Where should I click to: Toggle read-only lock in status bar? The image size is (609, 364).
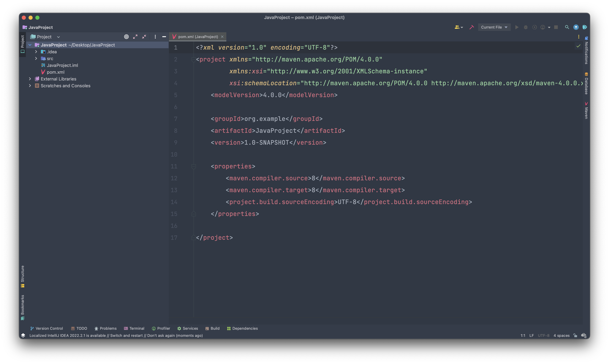click(575, 335)
